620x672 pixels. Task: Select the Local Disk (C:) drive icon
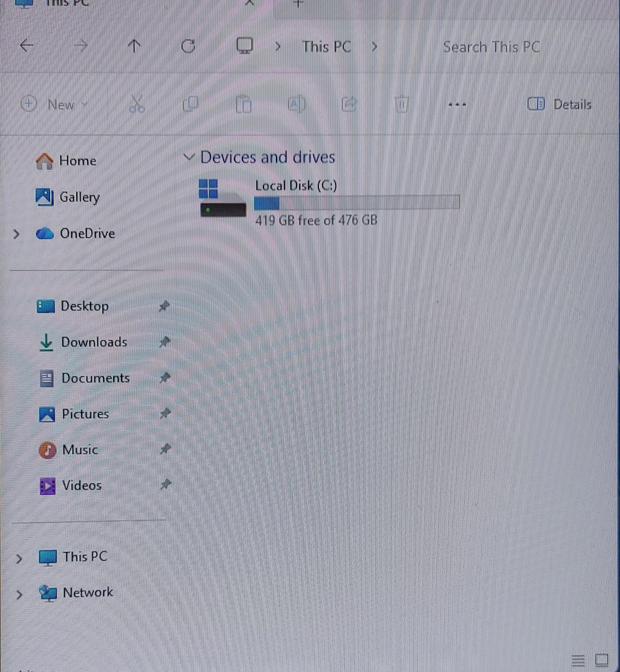[223, 198]
